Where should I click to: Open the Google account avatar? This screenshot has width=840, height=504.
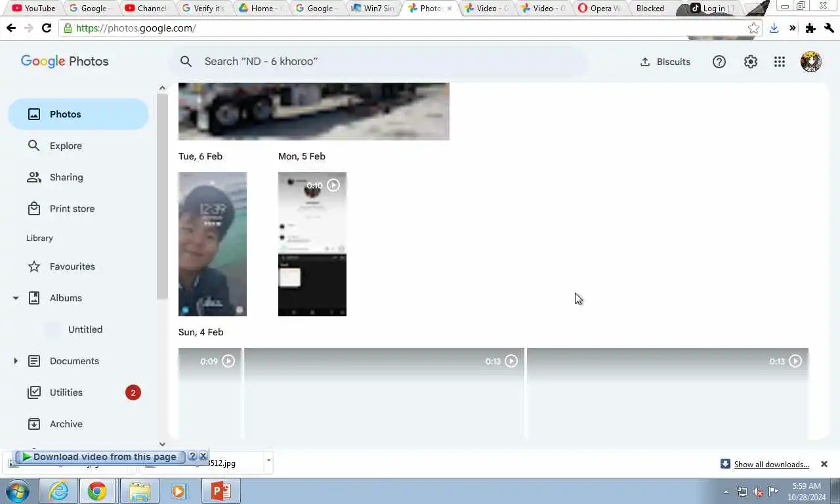811,62
